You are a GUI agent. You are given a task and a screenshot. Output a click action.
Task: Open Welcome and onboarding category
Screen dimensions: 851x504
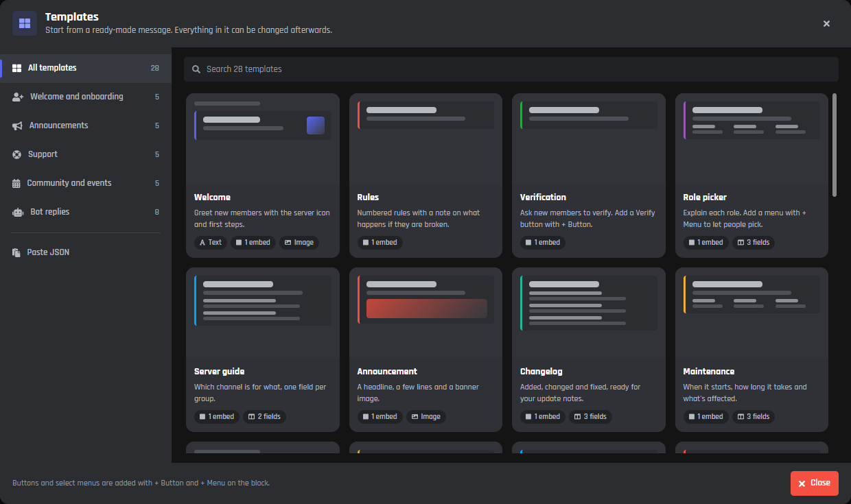[86, 97]
